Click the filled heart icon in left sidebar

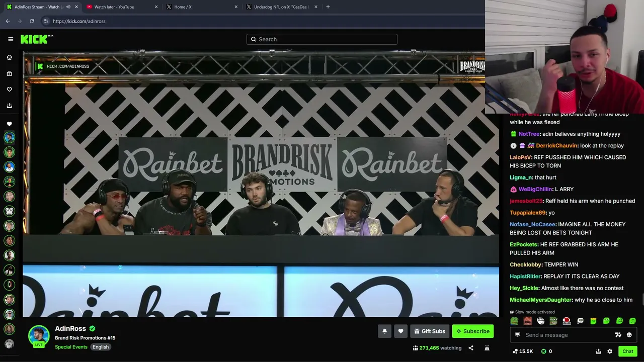(x=9, y=124)
